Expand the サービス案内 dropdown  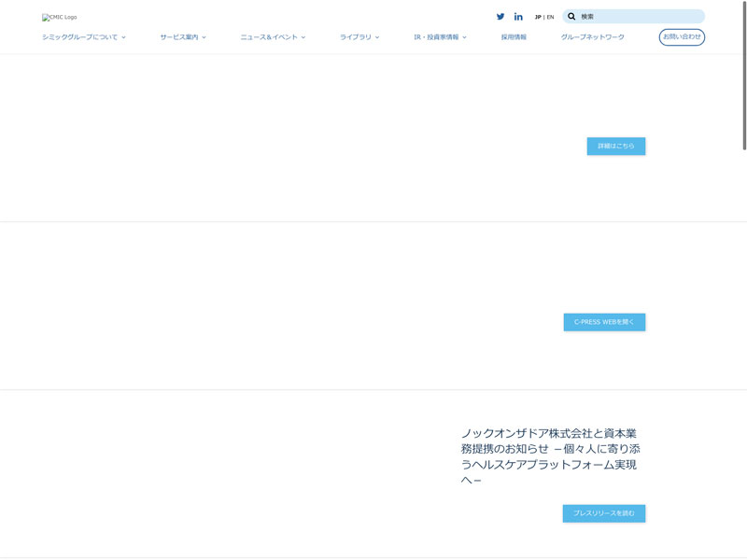pos(182,37)
